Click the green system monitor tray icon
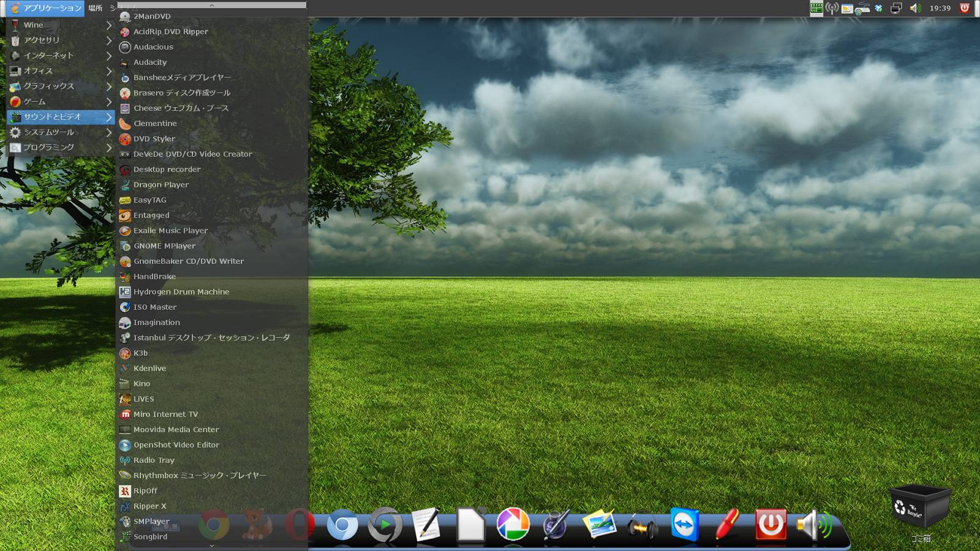 click(816, 8)
